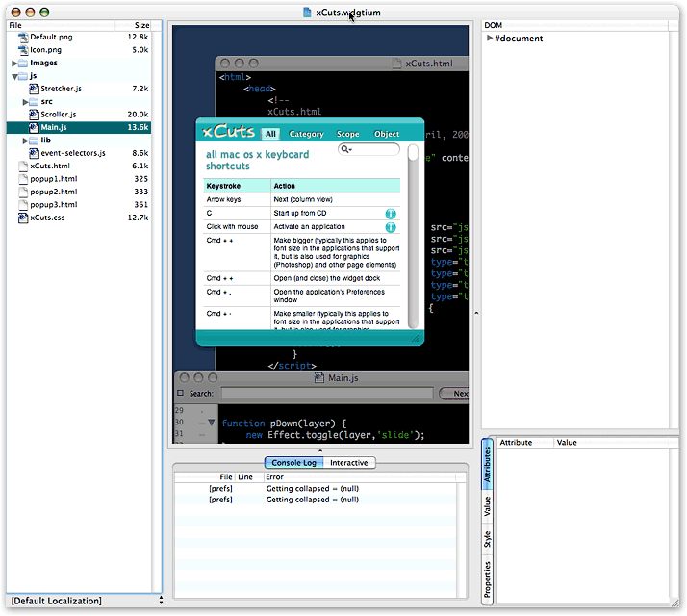Click the xCuts widget resize grip icon
Viewport: 687px width, 616px height.
tap(416, 338)
